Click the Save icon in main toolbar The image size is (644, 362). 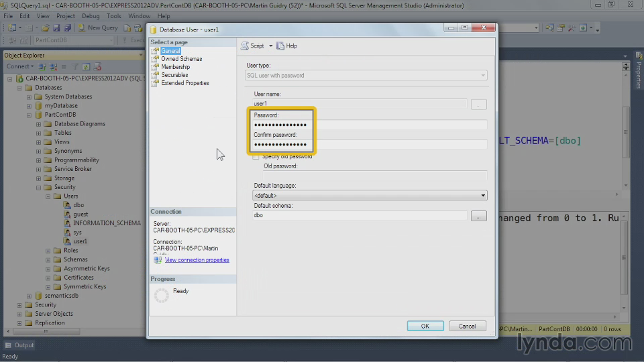coord(56,28)
